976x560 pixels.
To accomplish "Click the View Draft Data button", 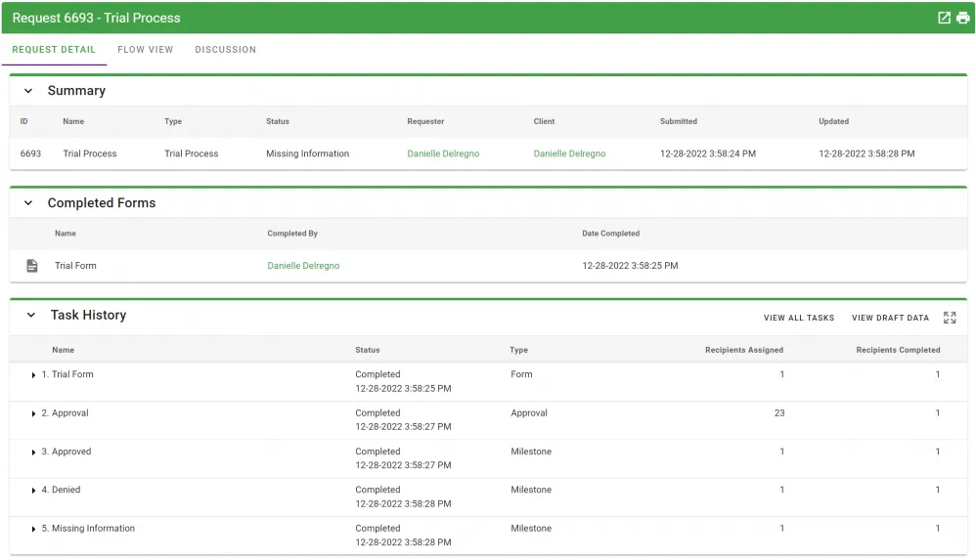I will (890, 318).
